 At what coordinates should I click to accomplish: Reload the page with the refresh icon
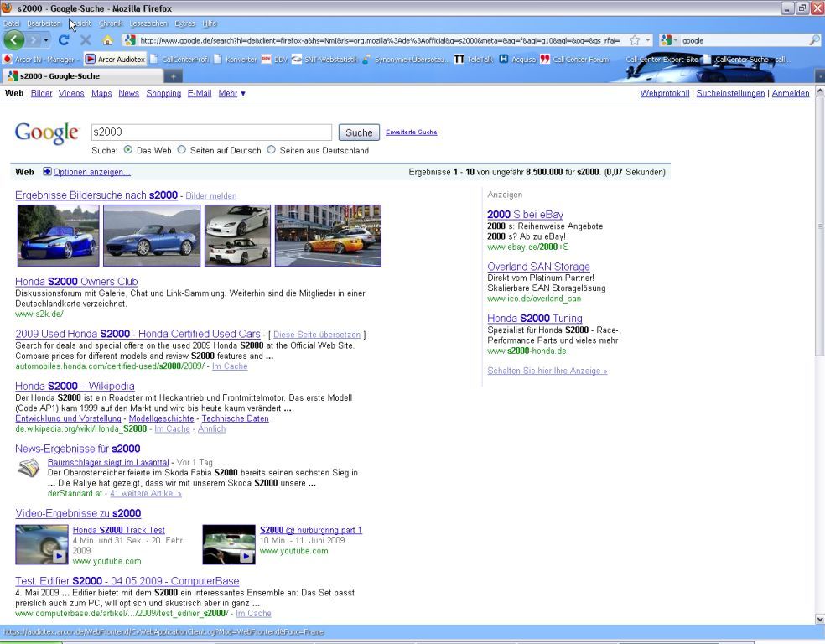click(64, 40)
